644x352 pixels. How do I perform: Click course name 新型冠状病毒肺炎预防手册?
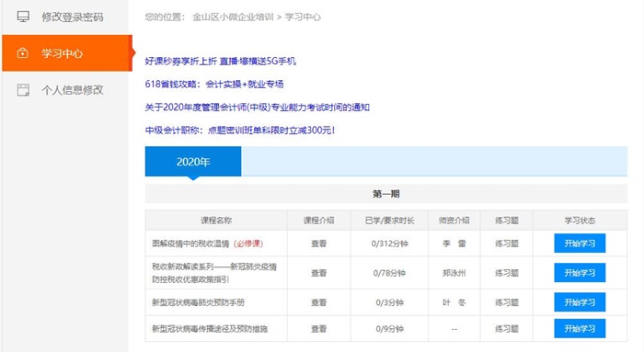pyautogui.click(x=198, y=302)
